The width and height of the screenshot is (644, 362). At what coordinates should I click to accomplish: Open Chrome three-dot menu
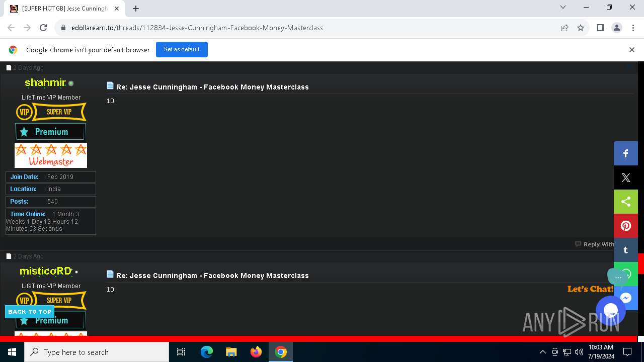tap(632, 28)
